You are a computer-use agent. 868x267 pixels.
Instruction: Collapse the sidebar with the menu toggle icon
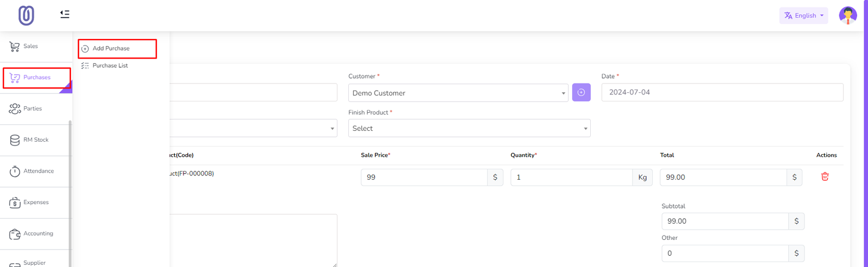[x=65, y=14]
